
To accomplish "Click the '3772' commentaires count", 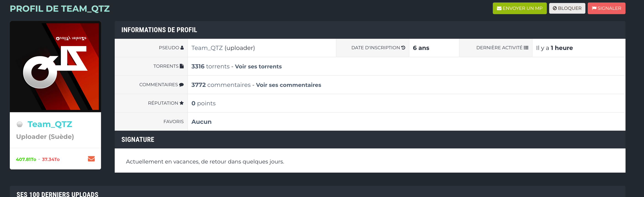I will point(198,85).
